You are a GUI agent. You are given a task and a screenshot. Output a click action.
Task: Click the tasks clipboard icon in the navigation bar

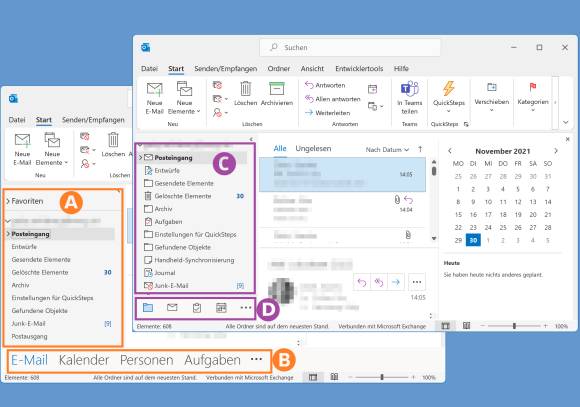197,307
